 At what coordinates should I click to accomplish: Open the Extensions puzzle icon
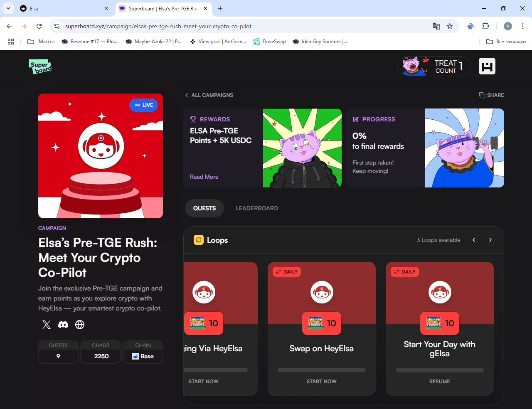tap(485, 26)
